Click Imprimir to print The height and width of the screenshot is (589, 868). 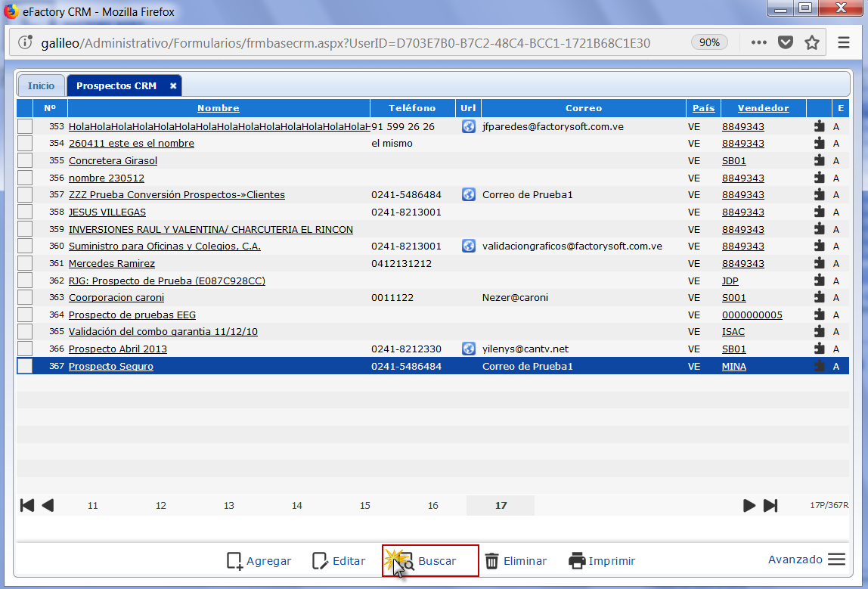(x=602, y=561)
